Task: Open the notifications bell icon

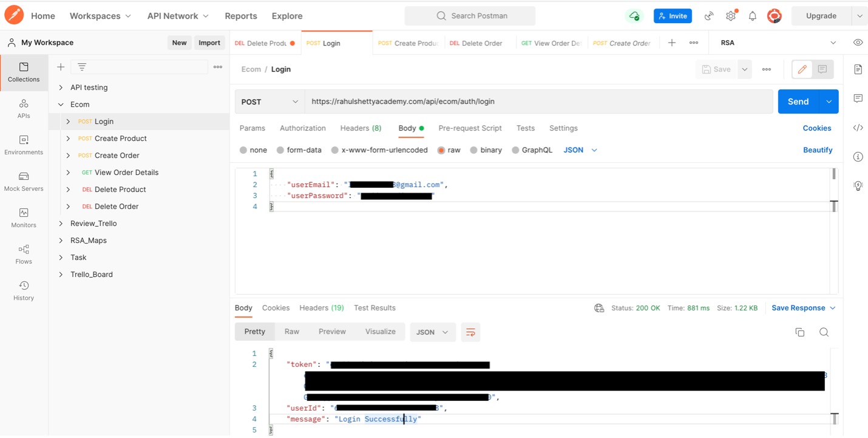Action: pos(752,16)
